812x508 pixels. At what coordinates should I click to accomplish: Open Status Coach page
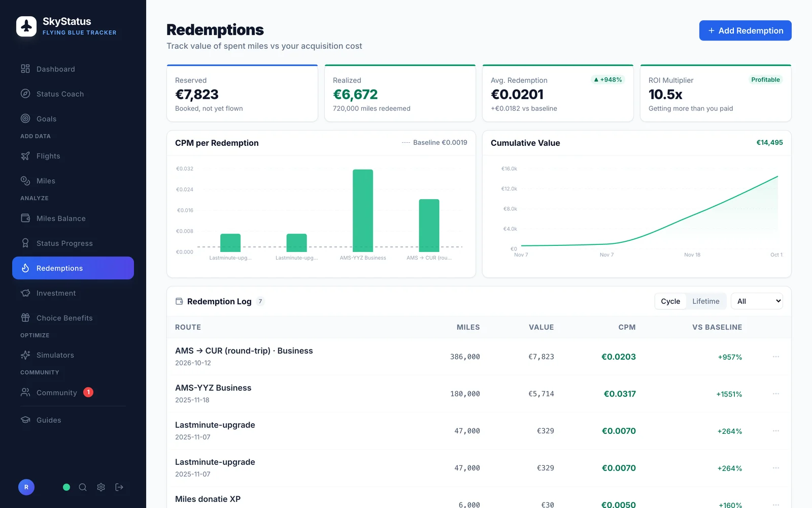[x=73, y=93]
